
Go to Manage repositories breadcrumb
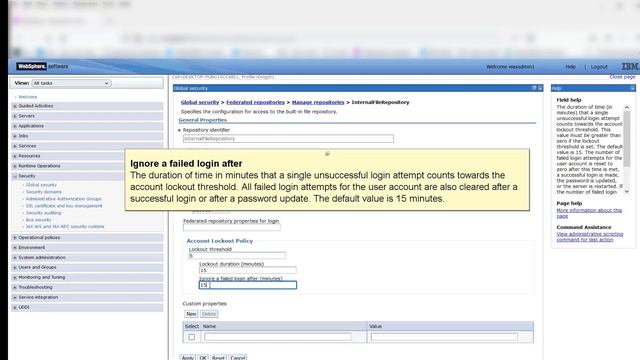coord(318,102)
